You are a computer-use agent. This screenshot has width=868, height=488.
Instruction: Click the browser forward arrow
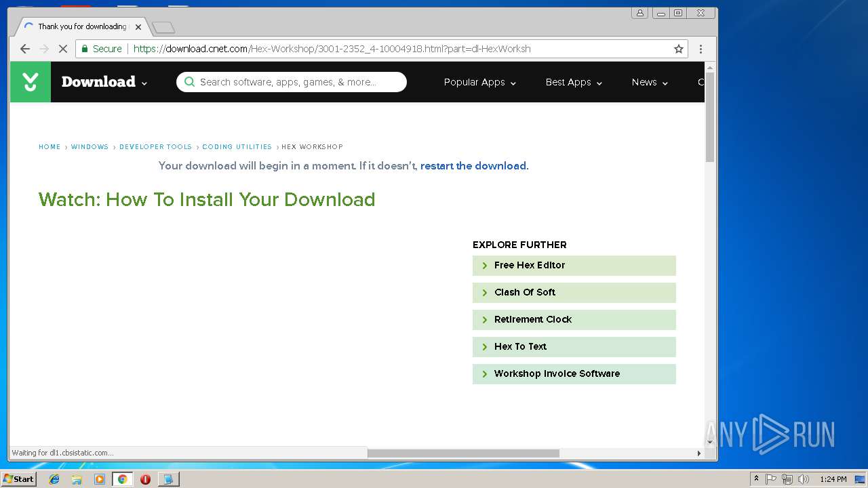coord(44,49)
